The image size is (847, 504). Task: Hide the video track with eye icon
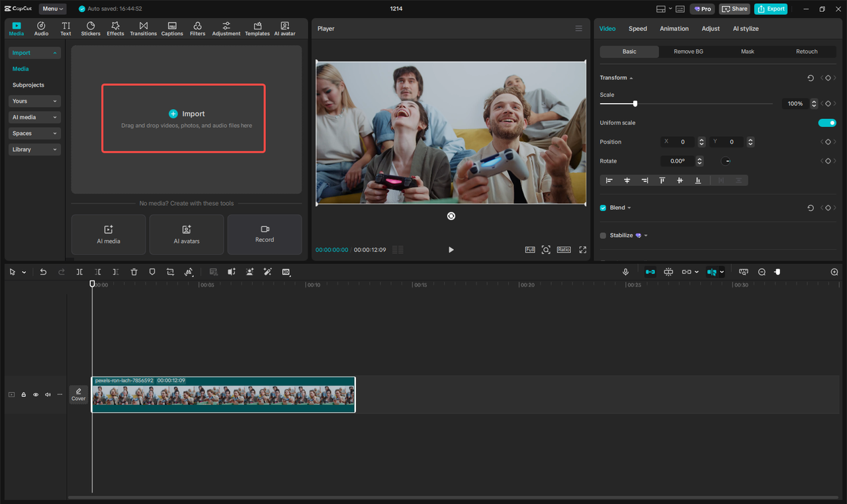pos(36,395)
